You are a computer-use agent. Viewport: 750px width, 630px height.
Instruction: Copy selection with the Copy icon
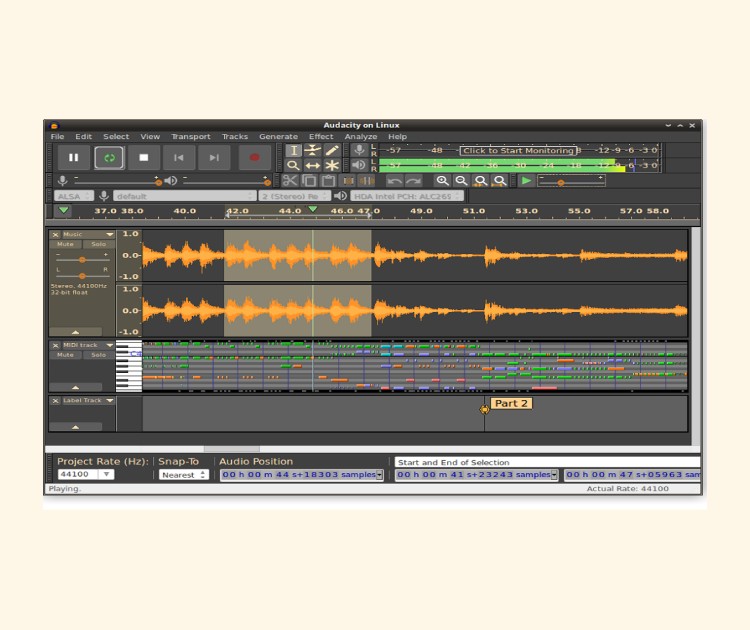[309, 181]
